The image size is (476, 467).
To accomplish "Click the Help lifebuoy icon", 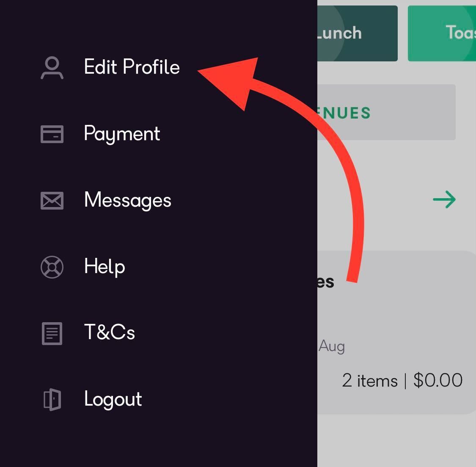I will pyautogui.click(x=52, y=267).
